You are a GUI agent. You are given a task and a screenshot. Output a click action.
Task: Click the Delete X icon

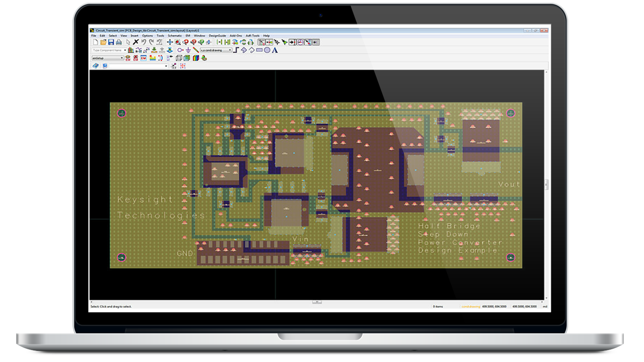[x=136, y=42]
